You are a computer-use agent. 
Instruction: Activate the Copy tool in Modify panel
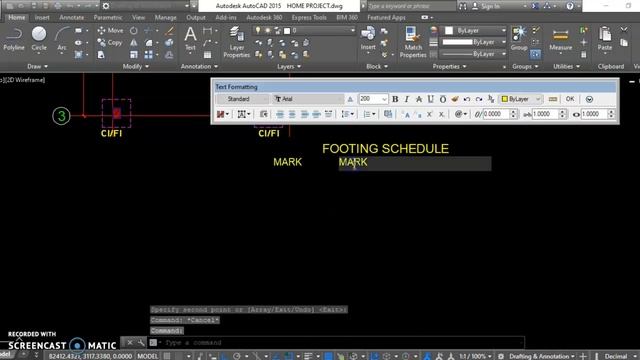point(110,42)
